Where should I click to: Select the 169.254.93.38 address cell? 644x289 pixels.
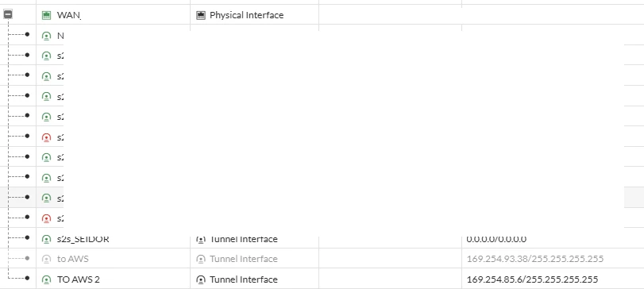(535, 259)
